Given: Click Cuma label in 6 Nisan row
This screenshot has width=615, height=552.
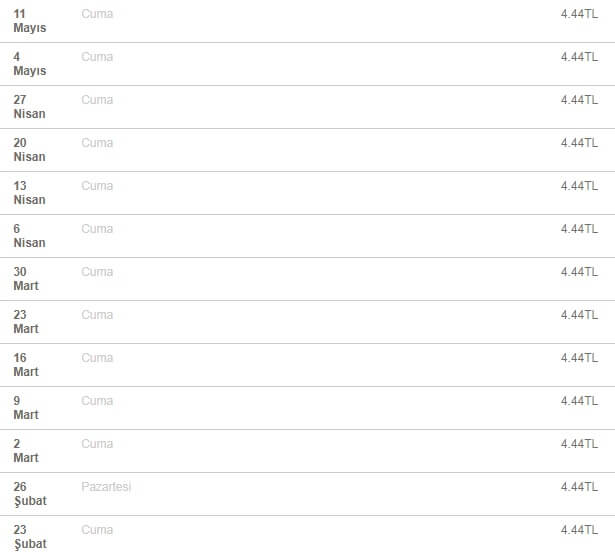Looking at the screenshot, I should point(97,229).
